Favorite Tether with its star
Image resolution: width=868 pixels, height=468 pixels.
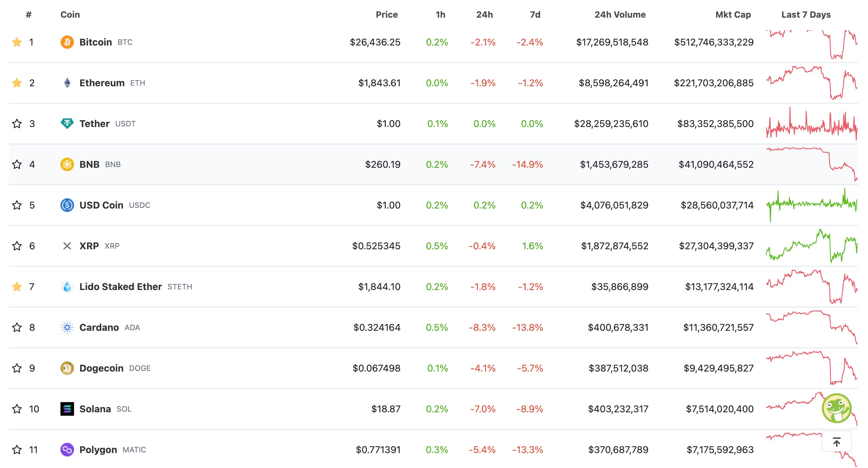tap(17, 124)
